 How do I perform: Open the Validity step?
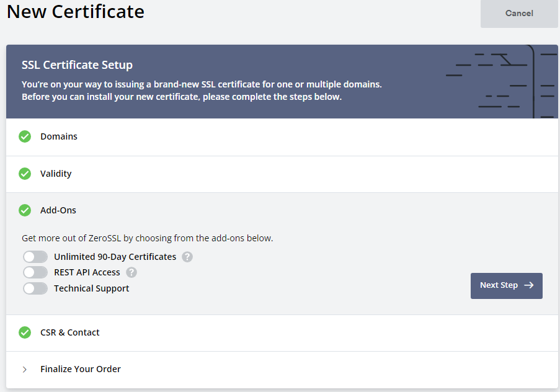click(282, 174)
